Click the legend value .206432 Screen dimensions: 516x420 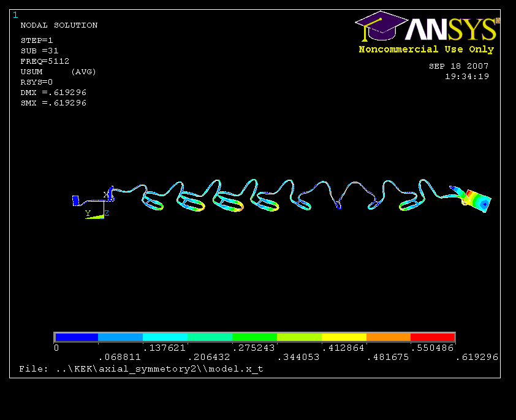click(x=209, y=357)
